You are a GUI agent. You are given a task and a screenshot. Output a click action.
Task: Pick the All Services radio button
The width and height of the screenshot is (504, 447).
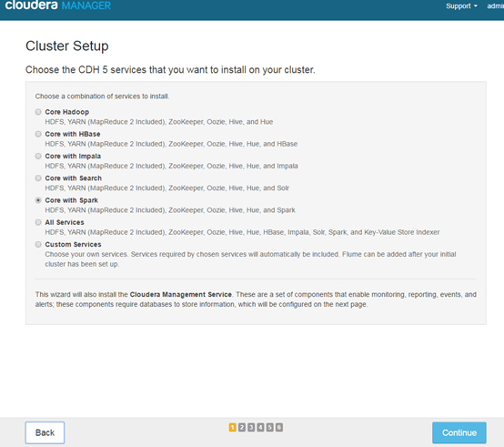38,222
